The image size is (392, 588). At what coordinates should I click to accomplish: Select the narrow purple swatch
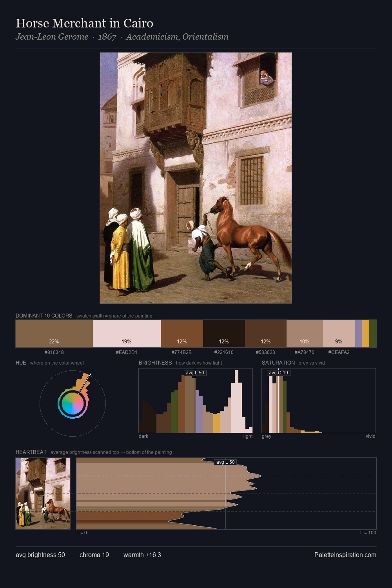click(359, 334)
